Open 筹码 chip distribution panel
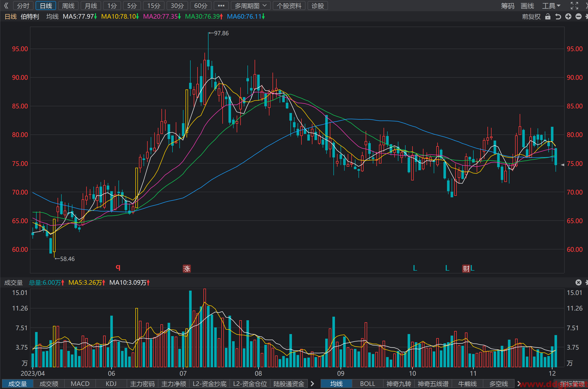 click(508, 6)
